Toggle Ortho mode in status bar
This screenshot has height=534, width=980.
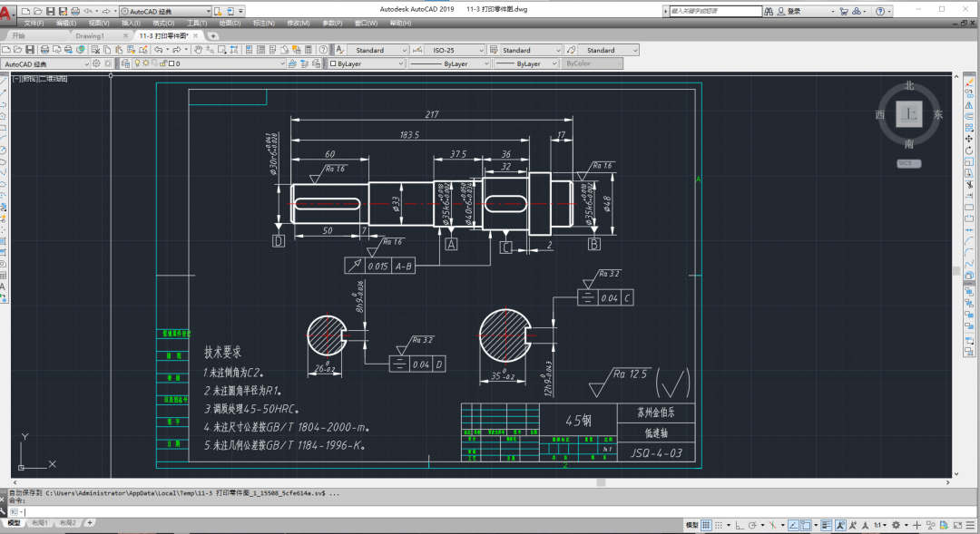click(x=740, y=525)
